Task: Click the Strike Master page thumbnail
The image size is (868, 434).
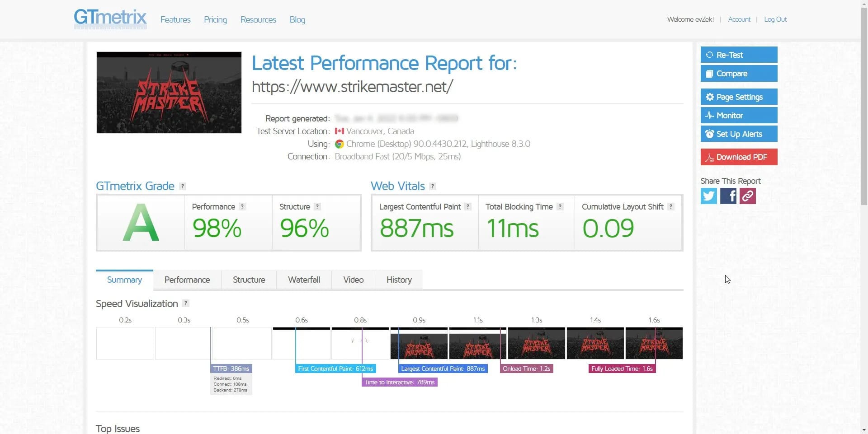Action: pos(169,92)
